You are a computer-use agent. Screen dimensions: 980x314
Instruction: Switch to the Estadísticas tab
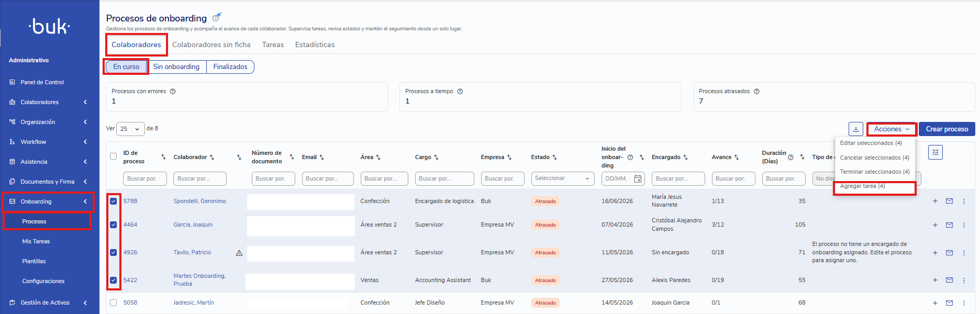coord(315,44)
